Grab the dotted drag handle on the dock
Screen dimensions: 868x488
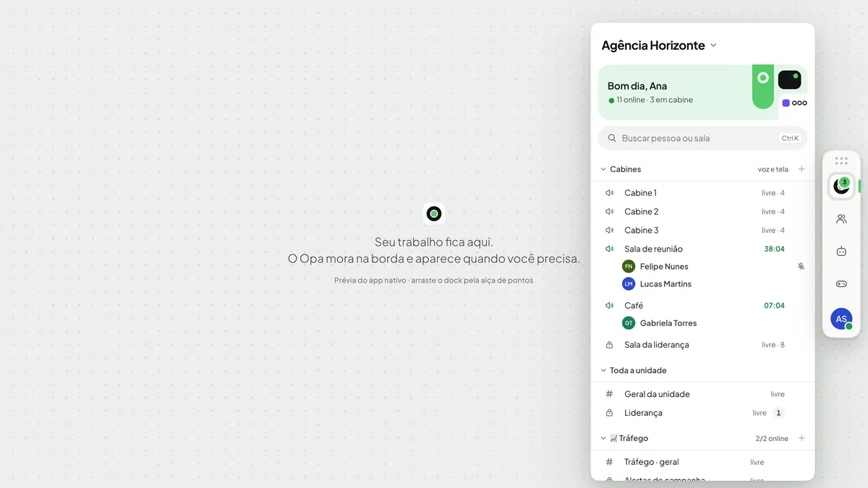pyautogui.click(x=841, y=161)
